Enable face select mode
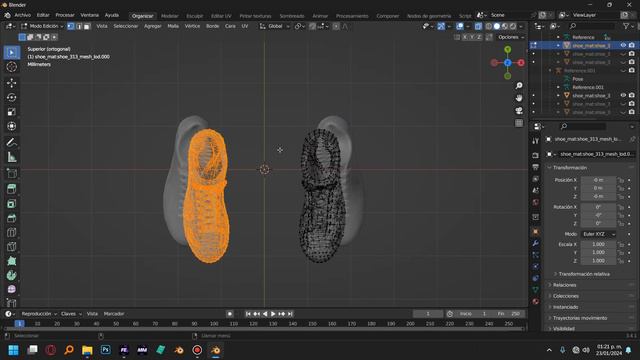 click(x=87, y=26)
